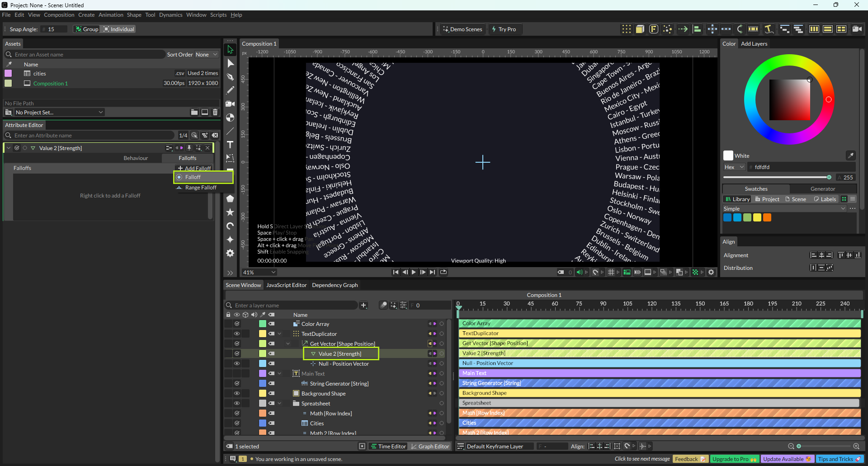Screen dimensions: 868x466
Task: Open the Sort Order dropdown
Action: 207,55
